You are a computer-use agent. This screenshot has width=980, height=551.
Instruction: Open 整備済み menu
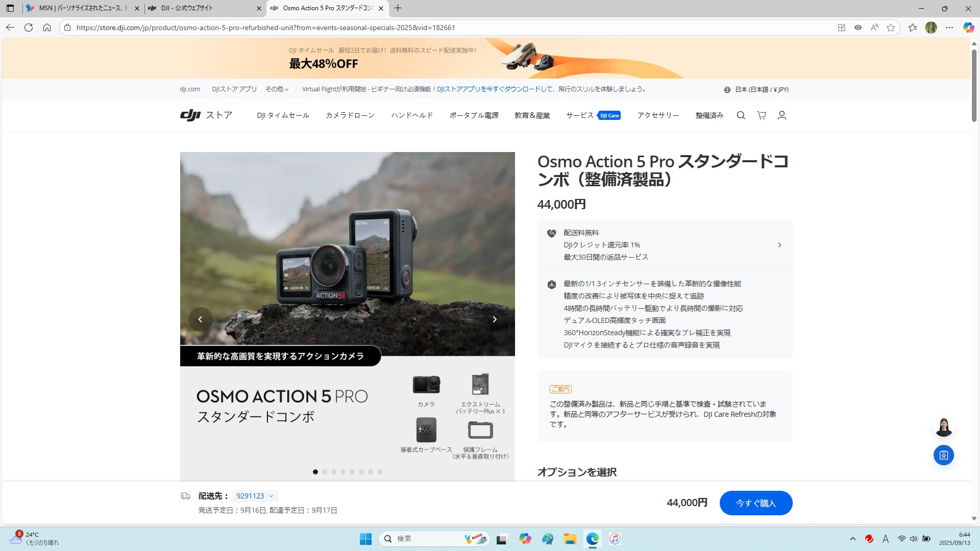(709, 115)
